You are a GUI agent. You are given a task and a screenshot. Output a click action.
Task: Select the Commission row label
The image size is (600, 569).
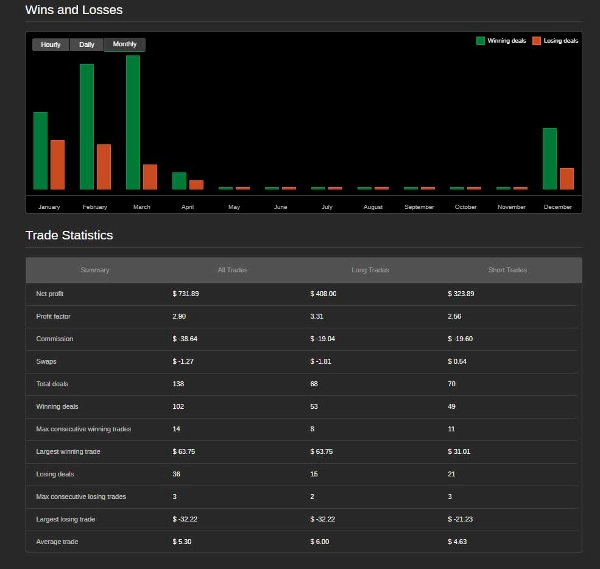pos(54,339)
